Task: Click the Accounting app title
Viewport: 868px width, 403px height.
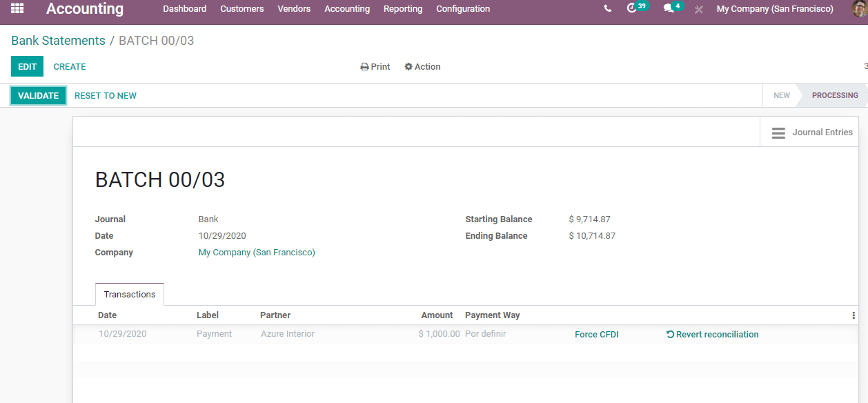Action: click(85, 9)
